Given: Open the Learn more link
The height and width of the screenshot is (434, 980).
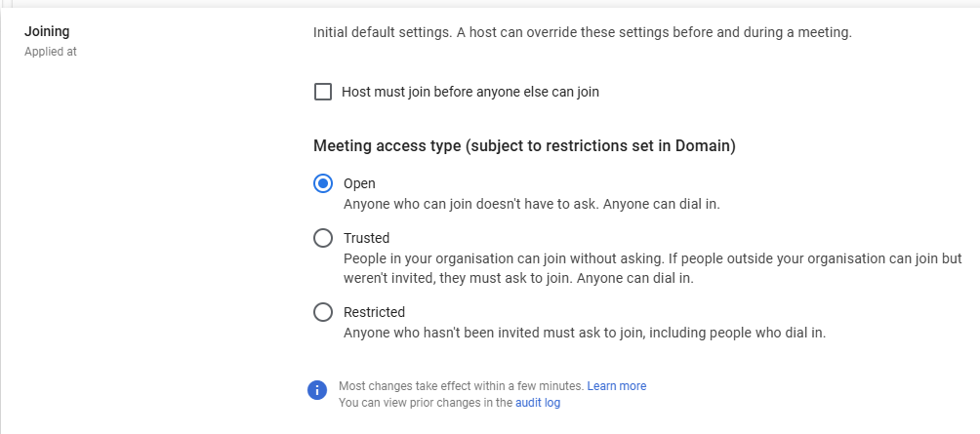Looking at the screenshot, I should [616, 386].
